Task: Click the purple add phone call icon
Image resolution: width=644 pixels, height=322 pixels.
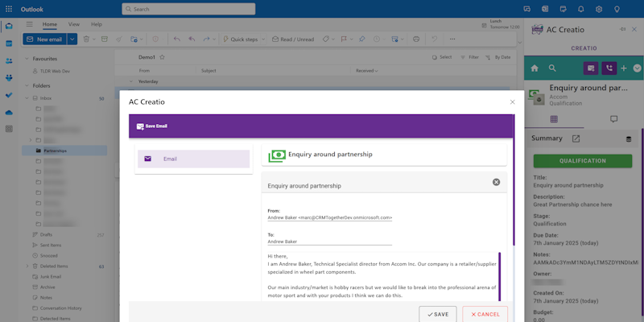Action: (609, 68)
